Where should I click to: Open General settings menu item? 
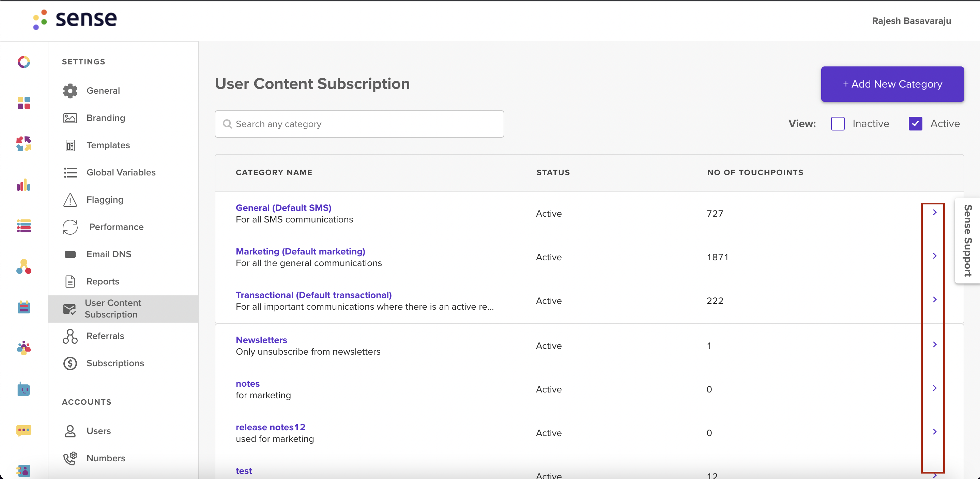(123, 91)
